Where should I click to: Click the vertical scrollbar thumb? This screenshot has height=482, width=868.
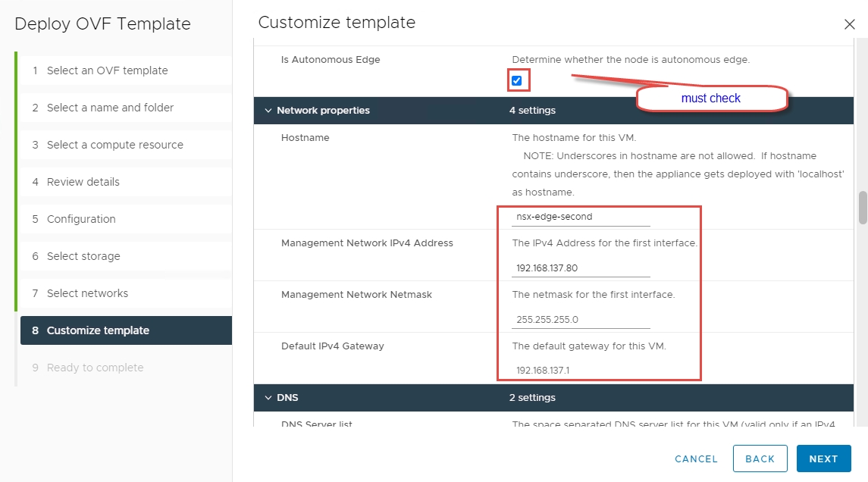click(862, 208)
